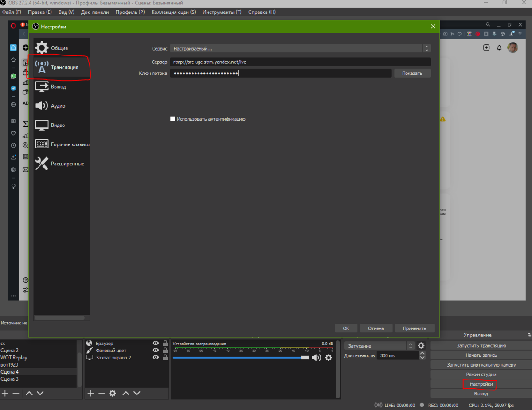Add a new scene using the plus icon
The width and height of the screenshot is (532, 410).
click(5, 393)
